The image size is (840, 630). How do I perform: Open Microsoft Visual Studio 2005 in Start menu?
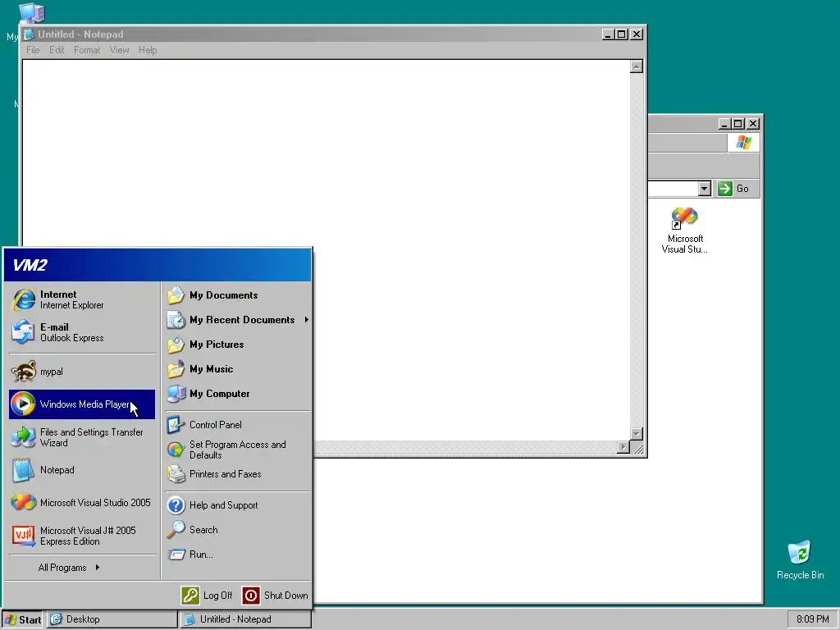click(x=82, y=503)
